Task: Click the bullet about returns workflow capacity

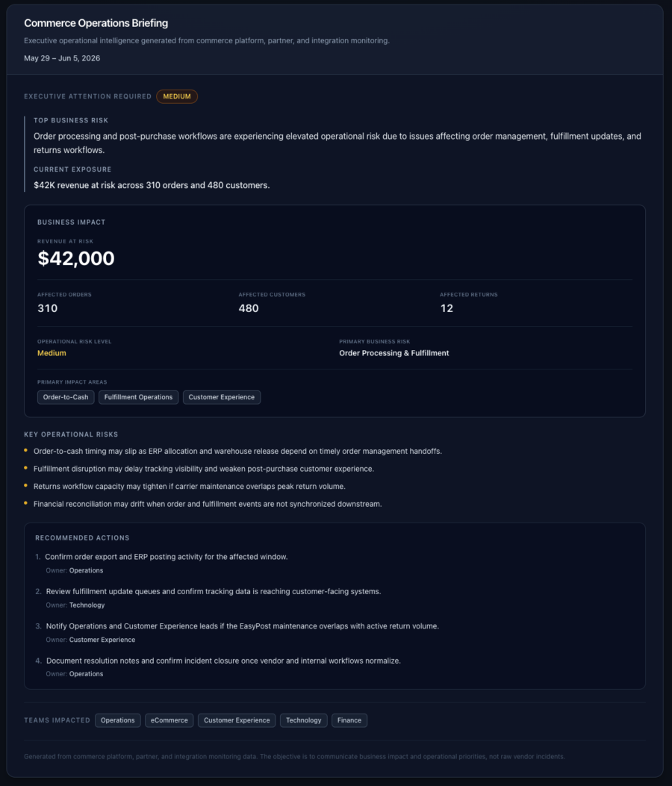Action: (x=190, y=486)
